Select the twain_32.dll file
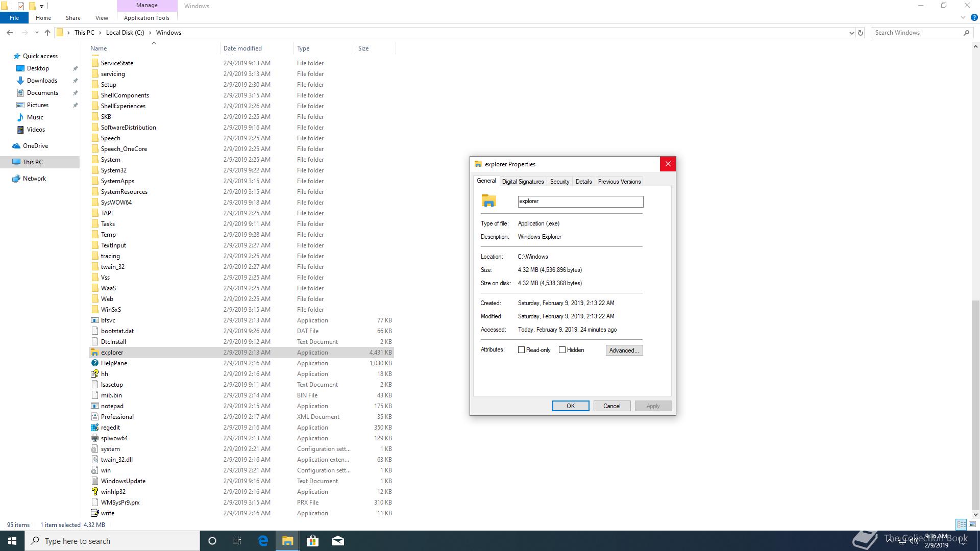The image size is (980, 551). [x=242, y=460]
